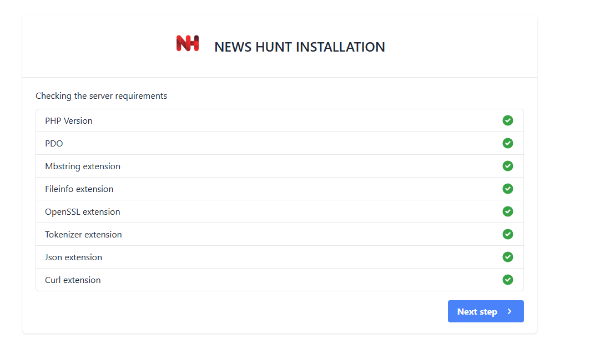Click the PDO green checkmark icon

508,143
